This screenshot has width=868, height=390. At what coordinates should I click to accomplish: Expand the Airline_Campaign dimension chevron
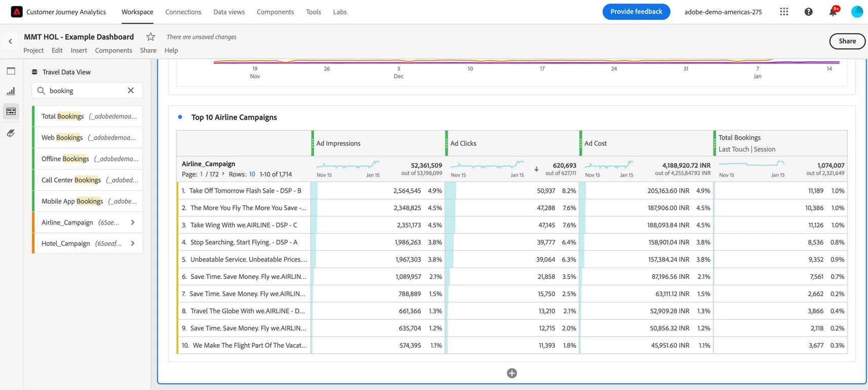(133, 223)
